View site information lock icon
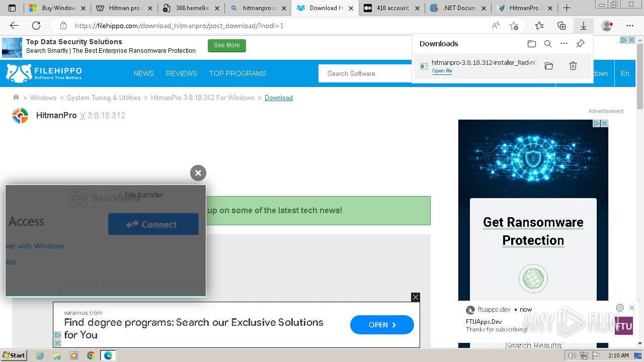 click(63, 26)
